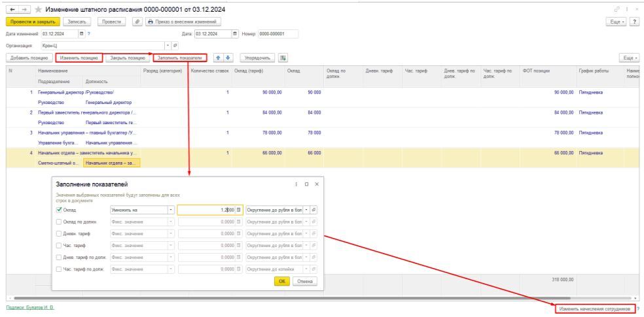Viewport: 644px width, 317px height.
Task: Open the Умножить на method dropdown
Action: click(x=171, y=210)
